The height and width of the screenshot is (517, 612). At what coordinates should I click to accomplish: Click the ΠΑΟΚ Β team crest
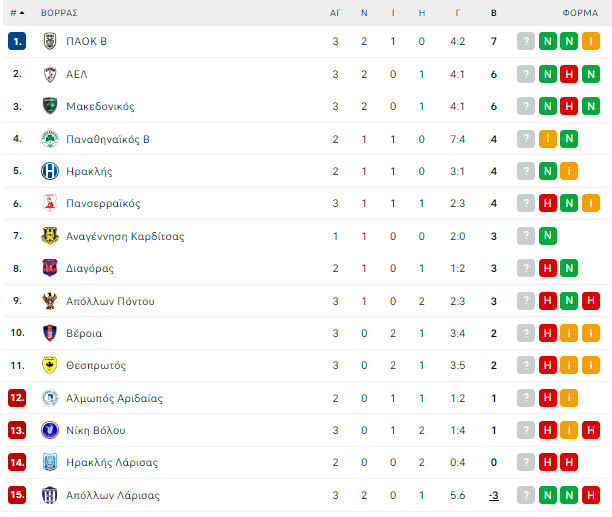click(50, 41)
